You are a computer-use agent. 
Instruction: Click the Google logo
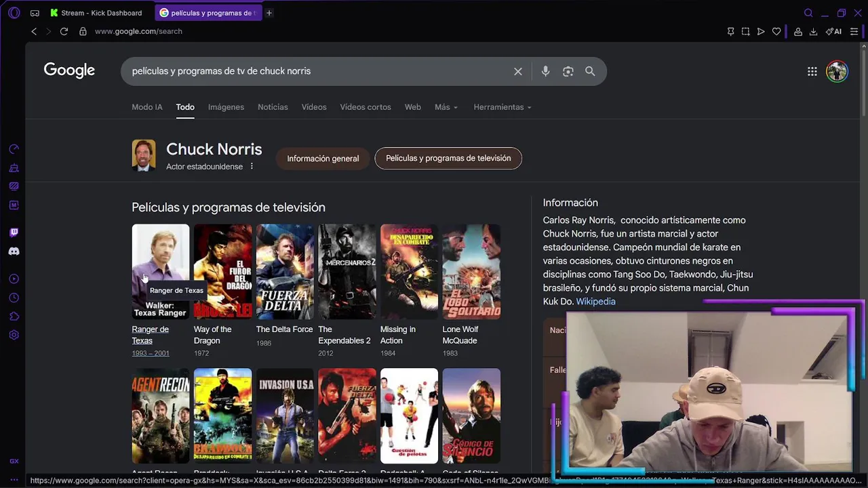[x=69, y=70]
